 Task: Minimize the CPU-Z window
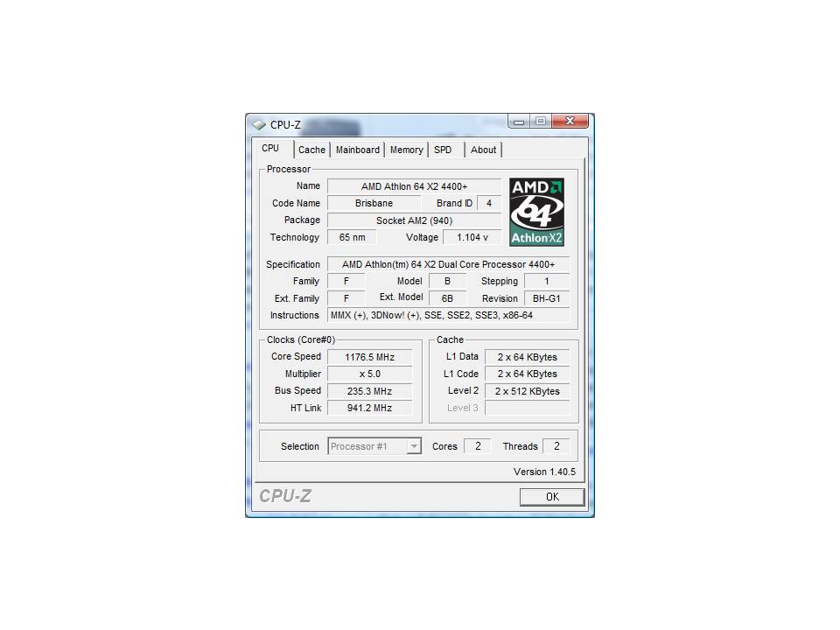(x=519, y=122)
